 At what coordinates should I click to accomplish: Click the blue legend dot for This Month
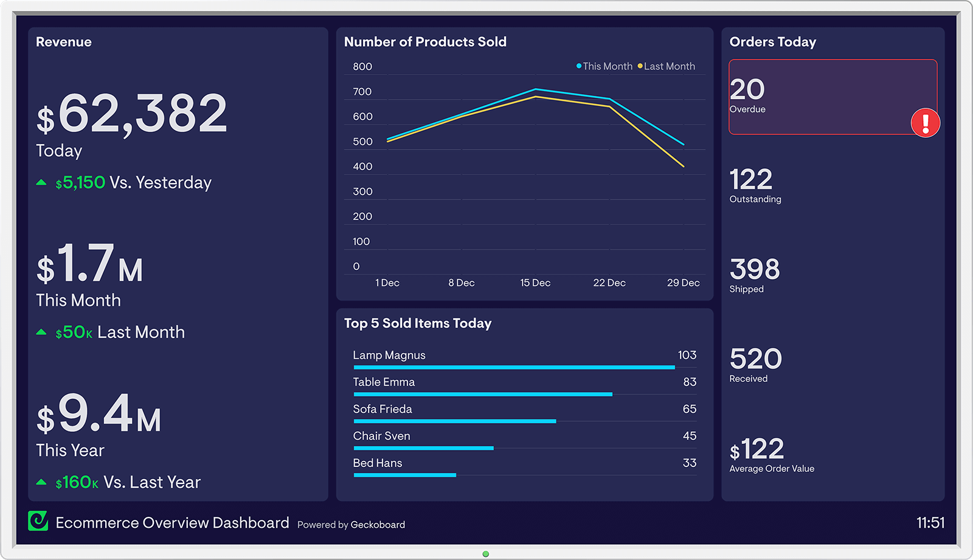click(x=578, y=66)
